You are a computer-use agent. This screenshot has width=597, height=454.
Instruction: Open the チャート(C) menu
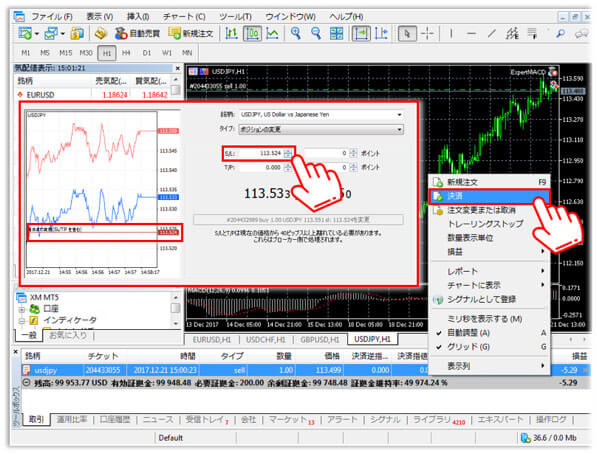coord(184,16)
